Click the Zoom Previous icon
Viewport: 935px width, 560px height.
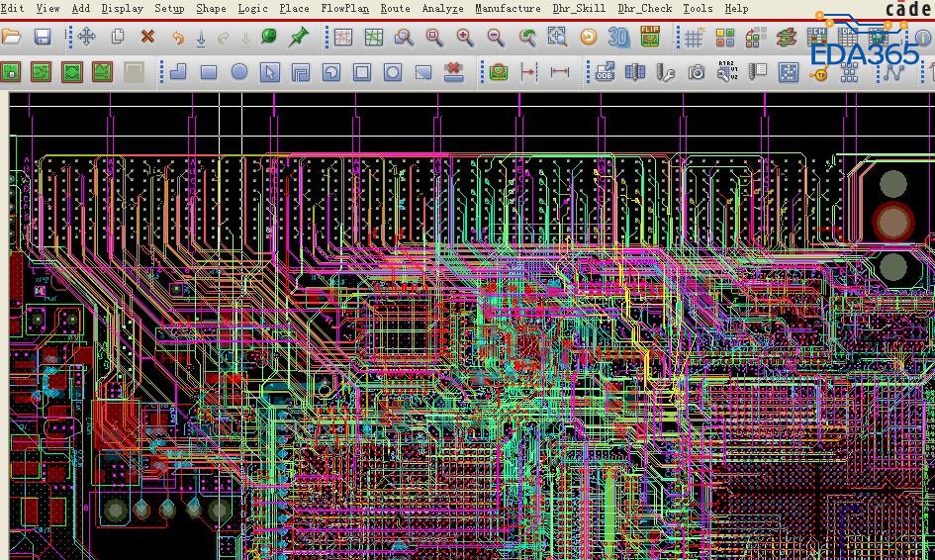527,38
